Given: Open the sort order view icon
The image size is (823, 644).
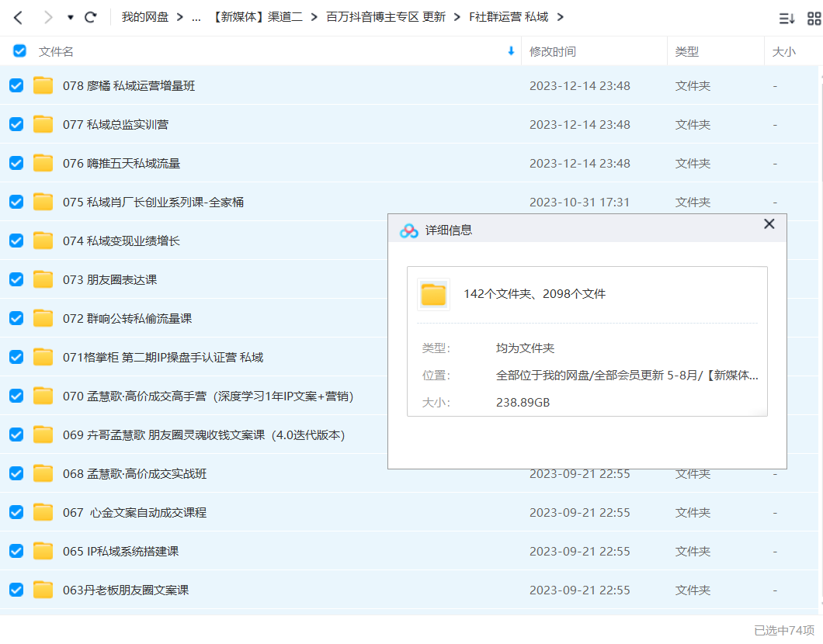Looking at the screenshot, I should (787, 18).
